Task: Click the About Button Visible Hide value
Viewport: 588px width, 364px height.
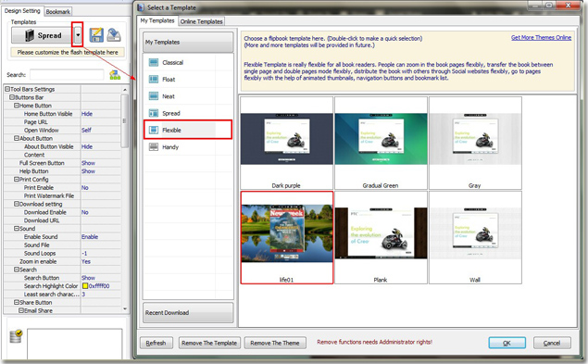Action: [x=87, y=146]
